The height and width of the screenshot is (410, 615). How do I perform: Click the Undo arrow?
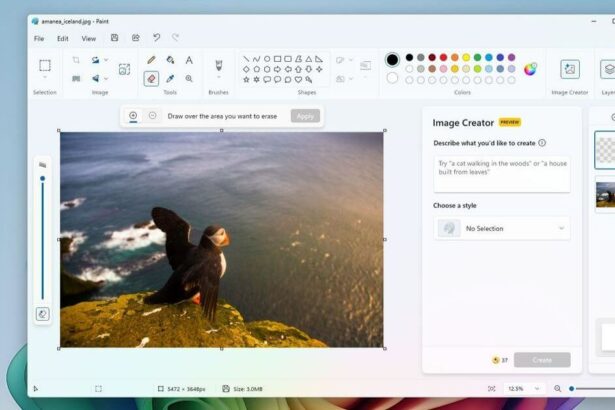point(156,38)
